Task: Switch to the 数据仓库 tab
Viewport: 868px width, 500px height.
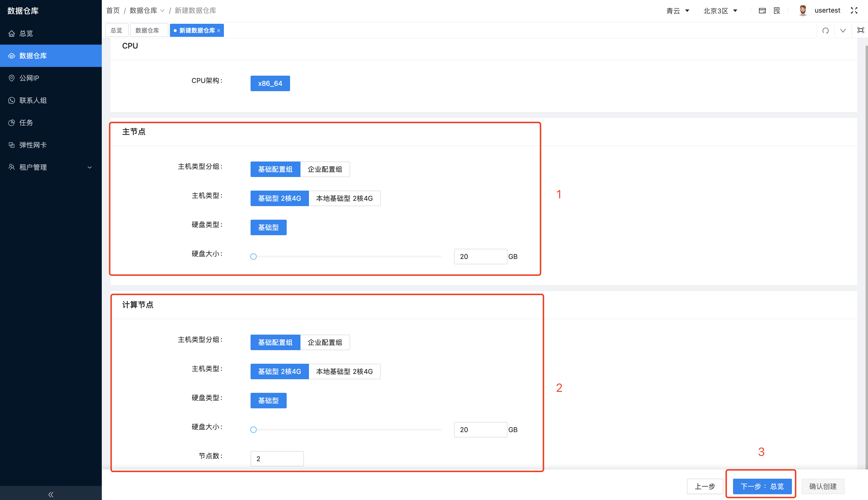Action: click(149, 30)
